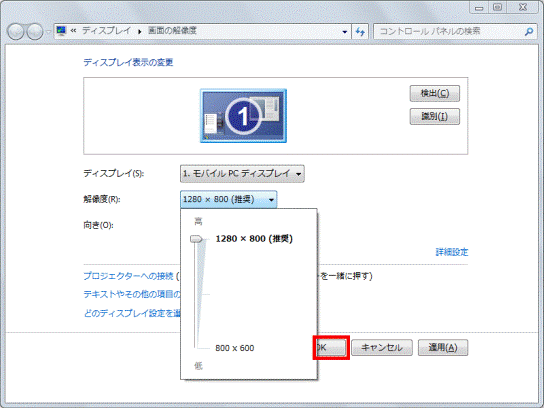The width and height of the screenshot is (544, 408).
Task: Open the recent pages dropdown beside the forward arrow
Action: 48,32
